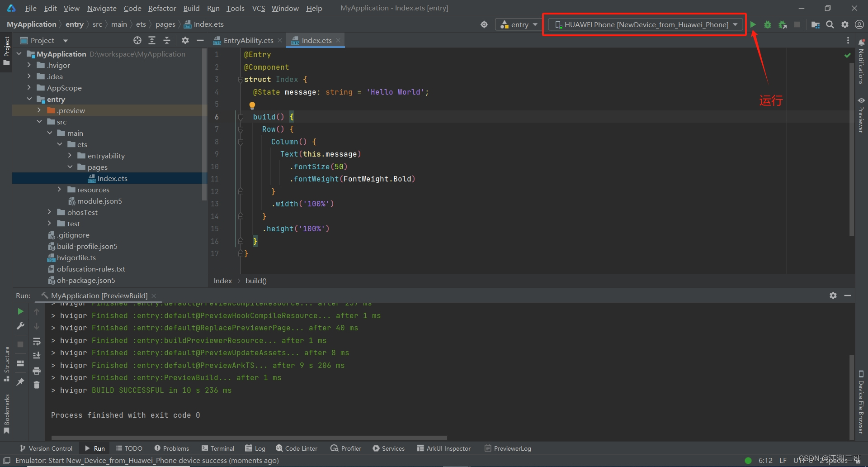Click the Project Structure icon beside Search Everywhere
The width and height of the screenshot is (868, 467).
[x=816, y=24]
